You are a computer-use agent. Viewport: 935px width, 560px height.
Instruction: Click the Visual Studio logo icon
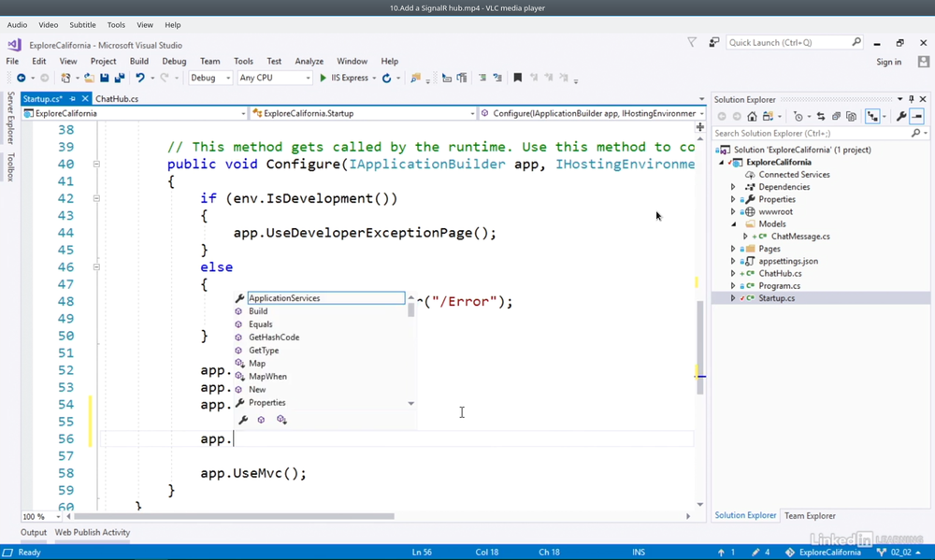point(14,45)
